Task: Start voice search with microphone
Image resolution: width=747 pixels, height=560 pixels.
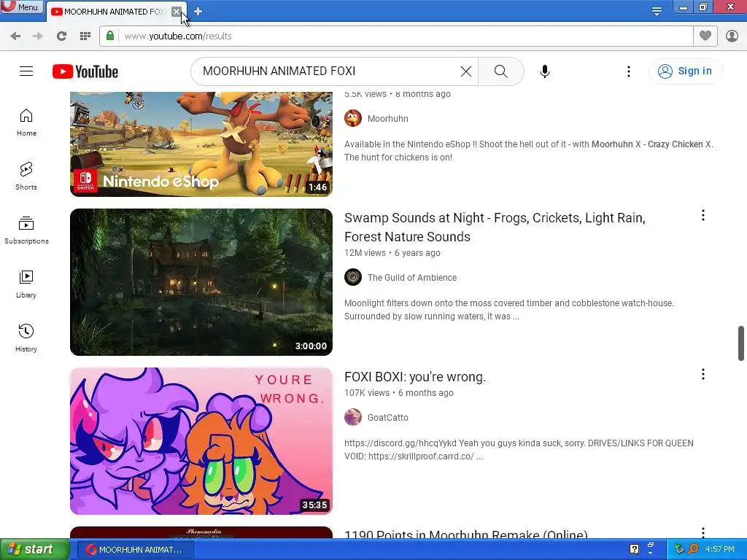Action: [x=544, y=71]
